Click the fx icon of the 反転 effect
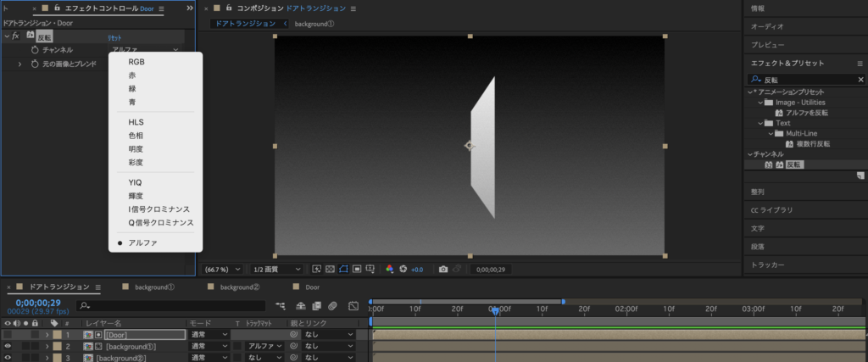The width and height of the screenshot is (868, 362). 16,36
